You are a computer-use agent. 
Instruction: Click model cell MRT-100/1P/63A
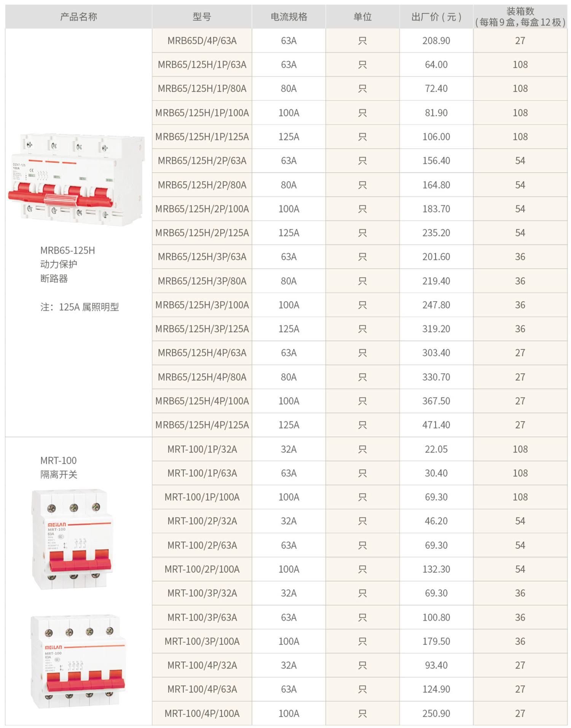click(x=202, y=473)
